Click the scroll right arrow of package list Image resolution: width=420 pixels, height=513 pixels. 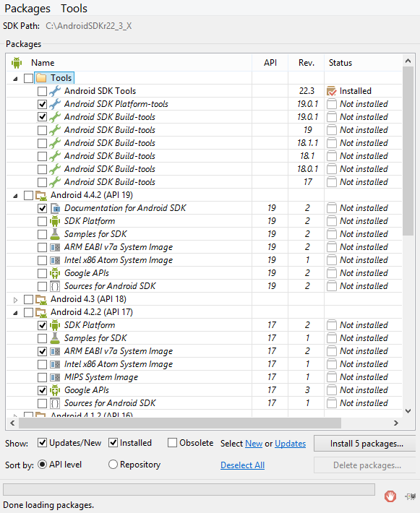pos(396,423)
